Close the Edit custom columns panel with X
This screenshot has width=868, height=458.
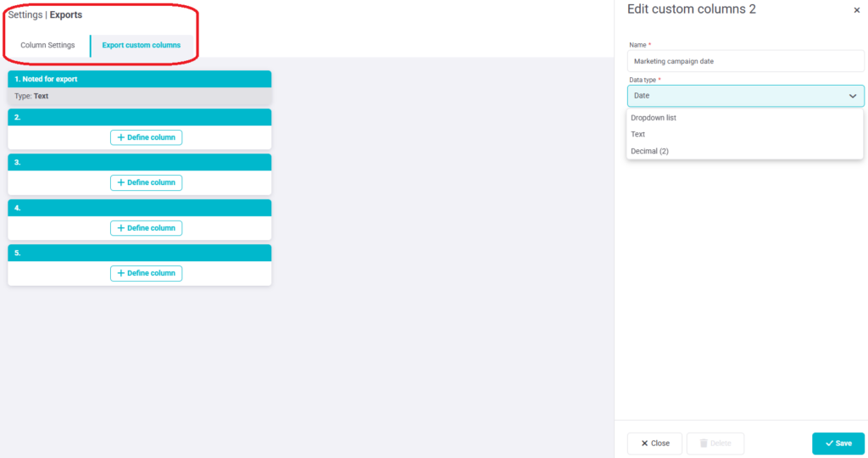coord(856,10)
